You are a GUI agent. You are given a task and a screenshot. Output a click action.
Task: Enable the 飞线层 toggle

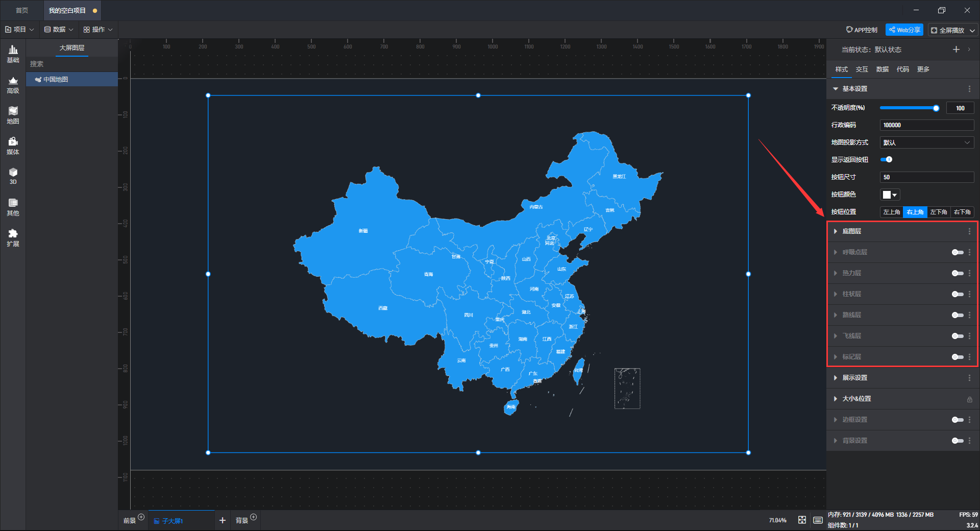(958, 336)
